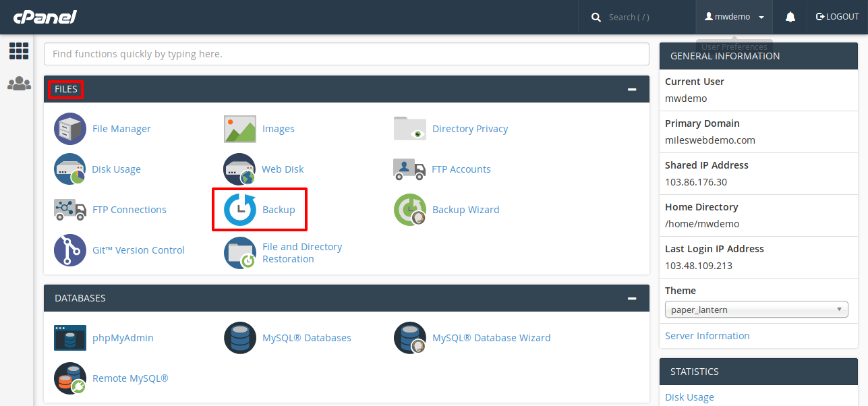Open File and Directory Restoration icon
The width and height of the screenshot is (868, 406).
pyautogui.click(x=240, y=253)
